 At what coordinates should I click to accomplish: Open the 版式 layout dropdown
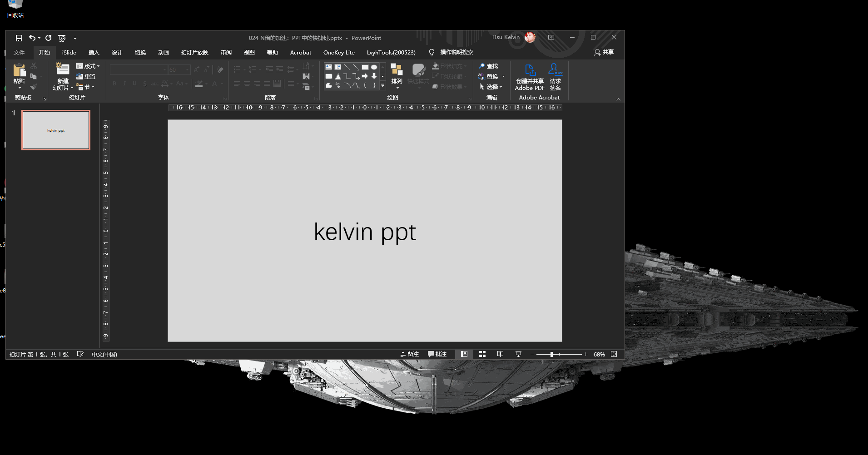pyautogui.click(x=88, y=66)
